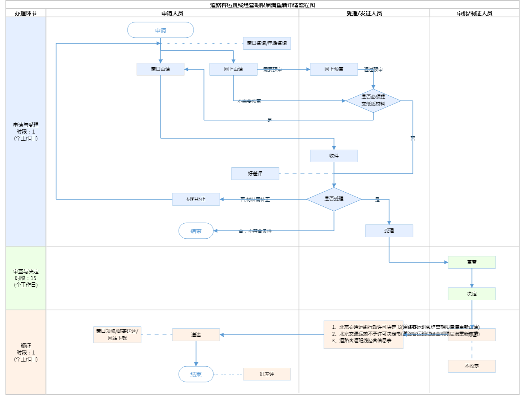Click the 申请 start terminator shape
This screenshot has height=395, width=532.
160,30
